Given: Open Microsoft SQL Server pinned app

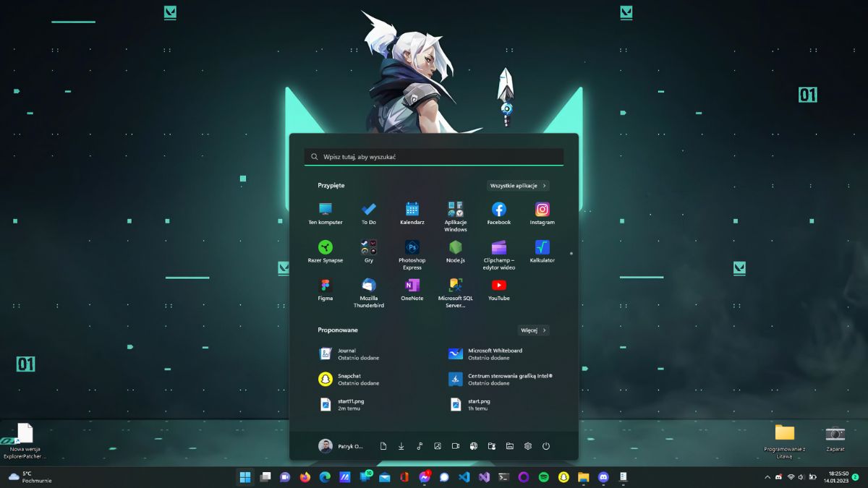Looking at the screenshot, I should [x=456, y=293].
